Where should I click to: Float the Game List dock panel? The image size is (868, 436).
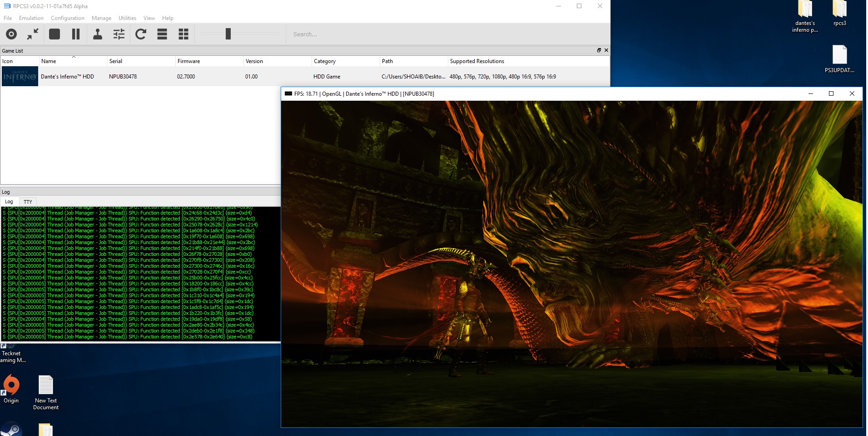point(599,50)
